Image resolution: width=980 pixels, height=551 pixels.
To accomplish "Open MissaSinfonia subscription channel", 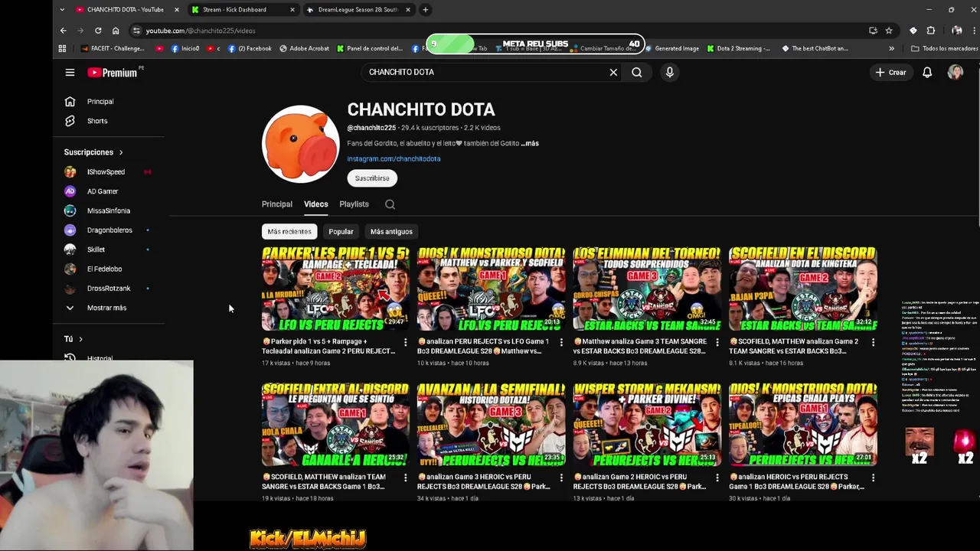I will [x=109, y=210].
